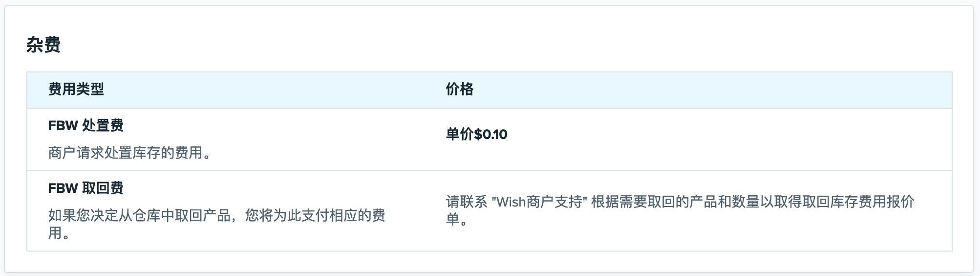Click the 单价$0.10 price text

point(476,134)
